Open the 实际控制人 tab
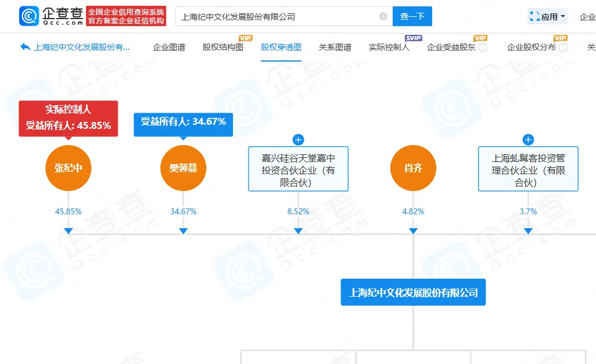 [389, 48]
